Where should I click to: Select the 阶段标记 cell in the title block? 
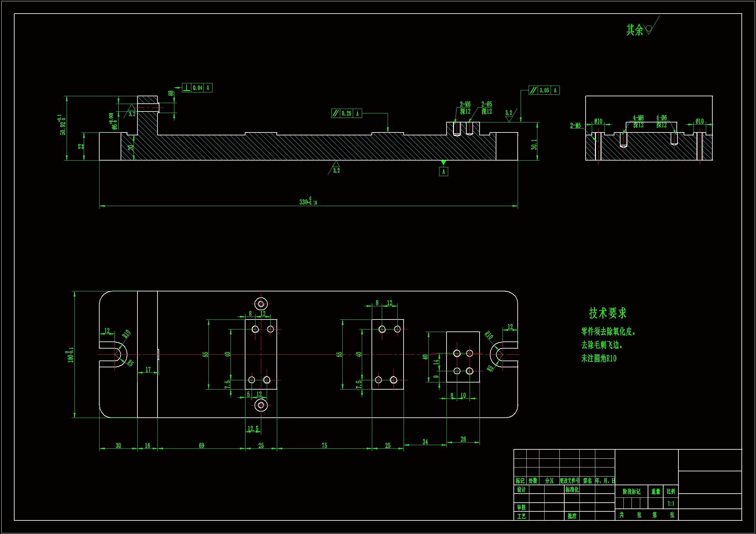click(x=631, y=492)
